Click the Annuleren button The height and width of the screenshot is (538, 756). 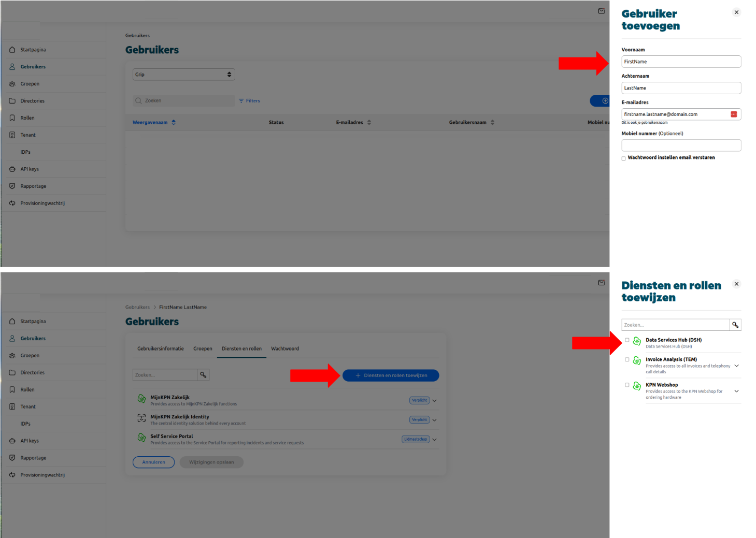point(153,462)
